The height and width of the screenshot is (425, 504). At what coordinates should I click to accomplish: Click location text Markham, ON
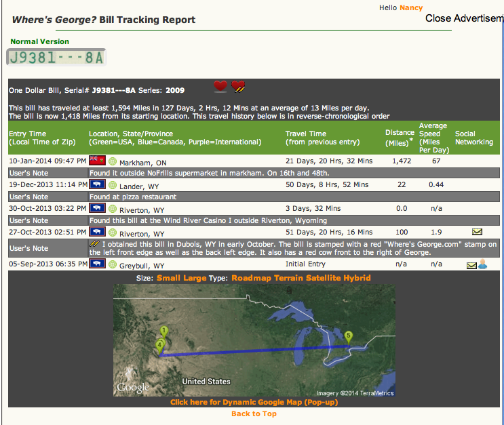click(142, 163)
